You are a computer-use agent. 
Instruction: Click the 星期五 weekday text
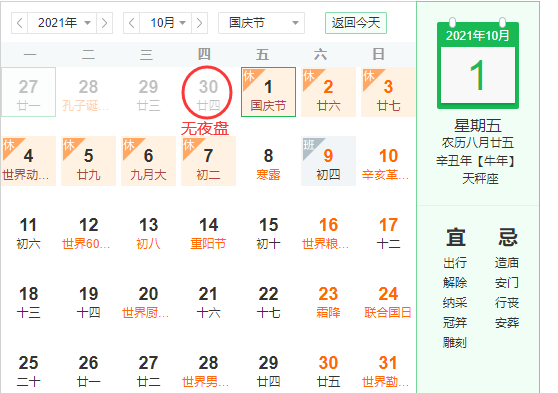(x=478, y=126)
